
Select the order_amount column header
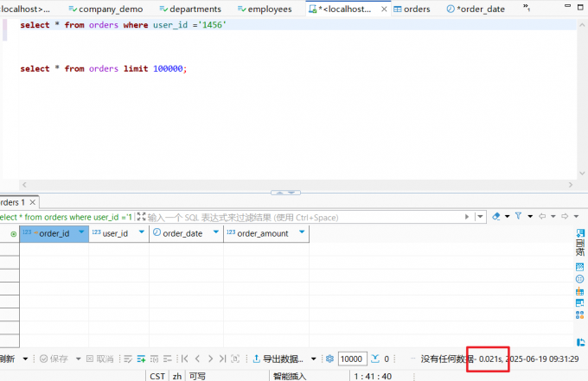[266, 233]
